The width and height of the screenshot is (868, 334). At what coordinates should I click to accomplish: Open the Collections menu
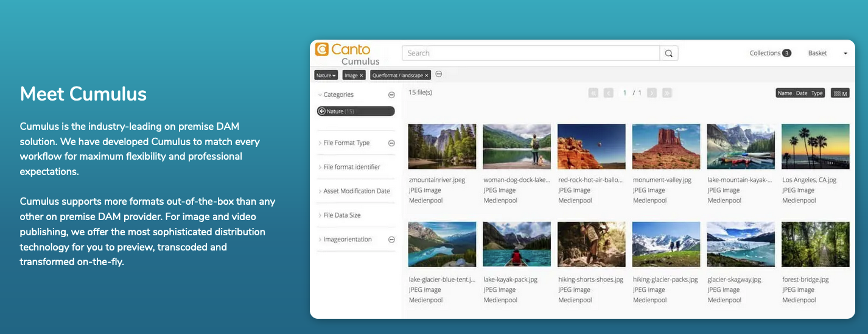coord(769,53)
